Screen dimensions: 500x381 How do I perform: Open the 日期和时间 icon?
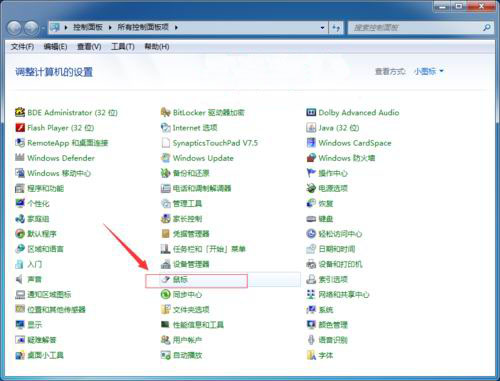pyautogui.click(x=311, y=249)
